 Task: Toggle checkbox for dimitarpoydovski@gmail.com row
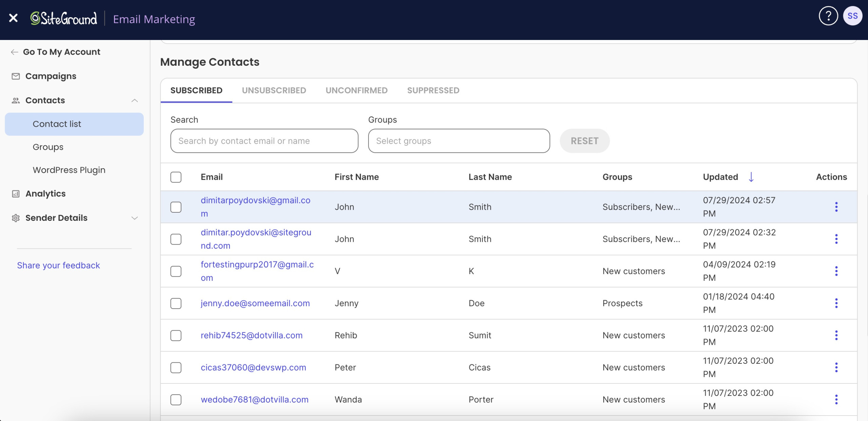176,206
